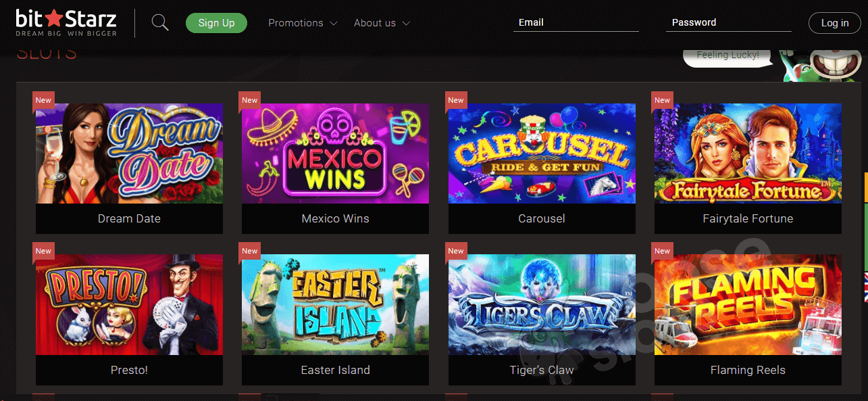Open the Presto! slot thumbnail
Image resolution: width=868 pixels, height=401 pixels.
click(x=129, y=304)
